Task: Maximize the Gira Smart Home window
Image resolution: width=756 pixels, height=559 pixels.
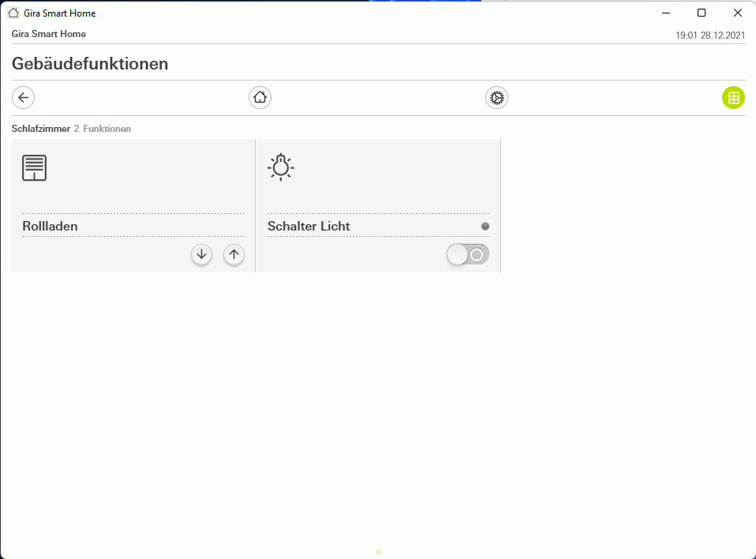Action: [702, 13]
